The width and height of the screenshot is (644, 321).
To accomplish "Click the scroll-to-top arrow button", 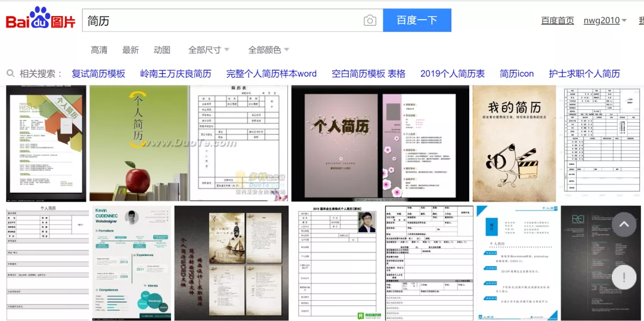I will coord(624,224).
